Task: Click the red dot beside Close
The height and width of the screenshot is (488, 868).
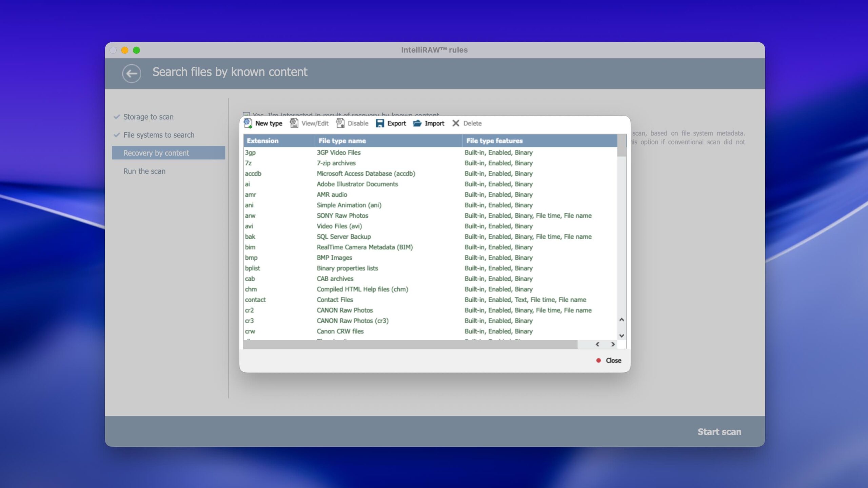Action: (x=598, y=360)
